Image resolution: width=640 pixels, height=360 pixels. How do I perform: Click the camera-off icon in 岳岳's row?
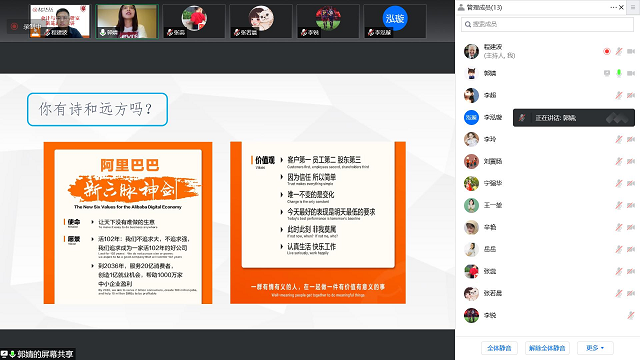pyautogui.click(x=631, y=249)
